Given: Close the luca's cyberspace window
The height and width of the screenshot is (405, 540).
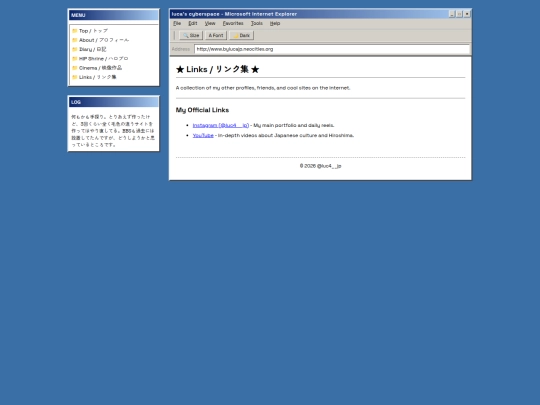Looking at the screenshot, I should click(467, 14).
